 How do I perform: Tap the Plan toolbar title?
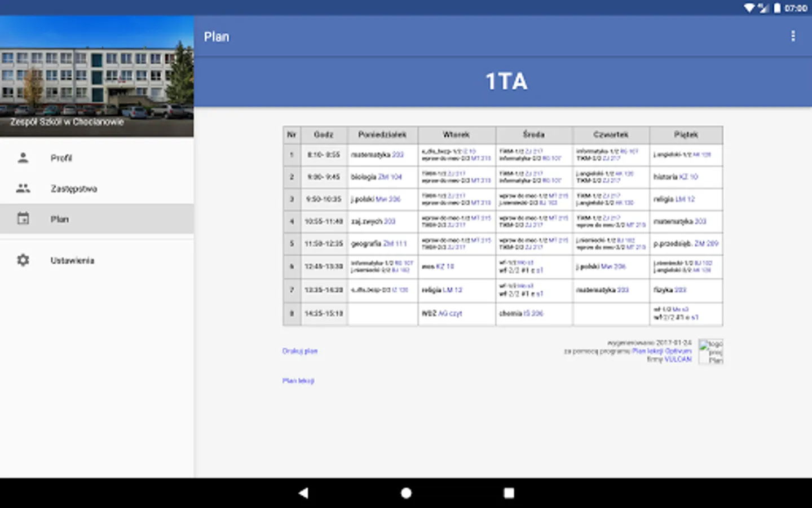pos(217,37)
